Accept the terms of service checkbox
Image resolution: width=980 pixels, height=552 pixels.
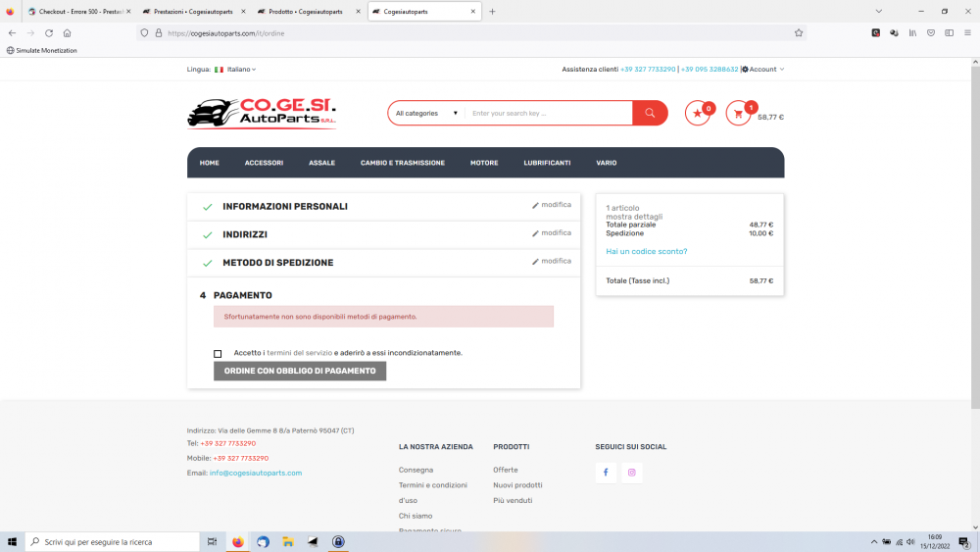[x=218, y=354]
